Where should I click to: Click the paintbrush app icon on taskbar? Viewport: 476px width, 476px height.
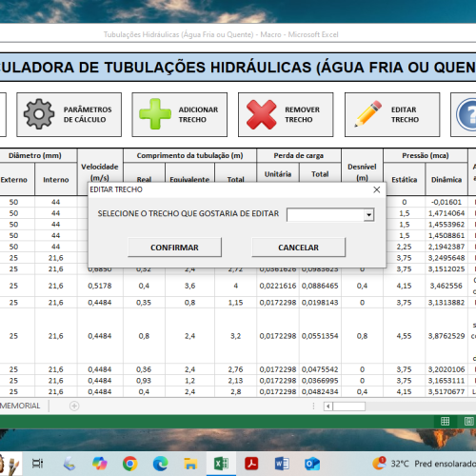(11, 464)
